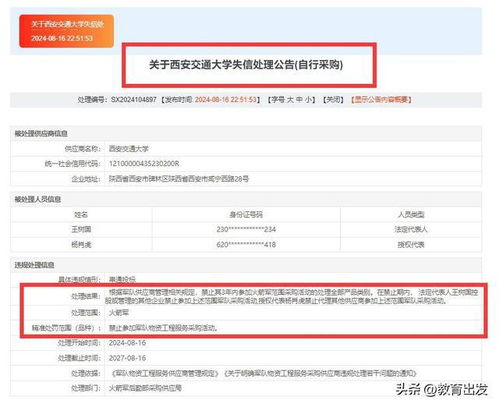Click the 法定代表人 cell

pos(411,229)
